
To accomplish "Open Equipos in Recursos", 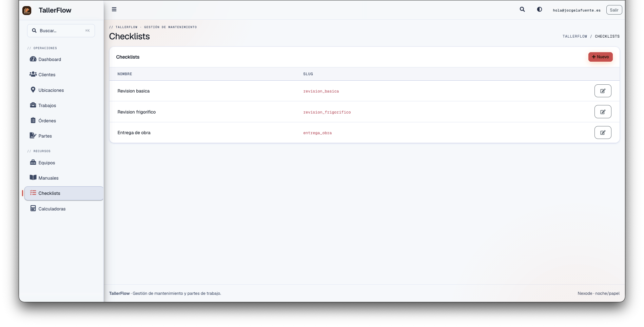I will (63, 163).
